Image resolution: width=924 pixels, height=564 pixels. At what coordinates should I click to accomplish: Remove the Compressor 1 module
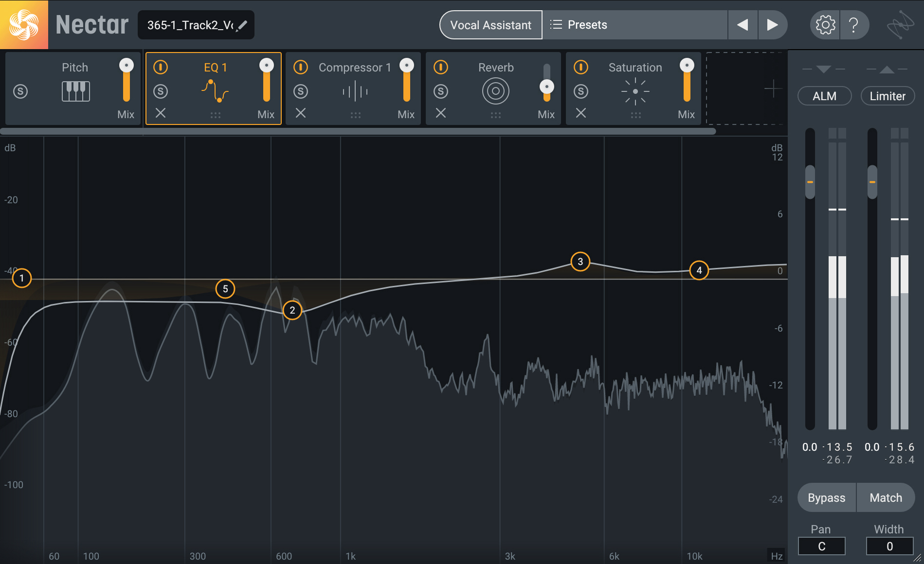(x=301, y=113)
